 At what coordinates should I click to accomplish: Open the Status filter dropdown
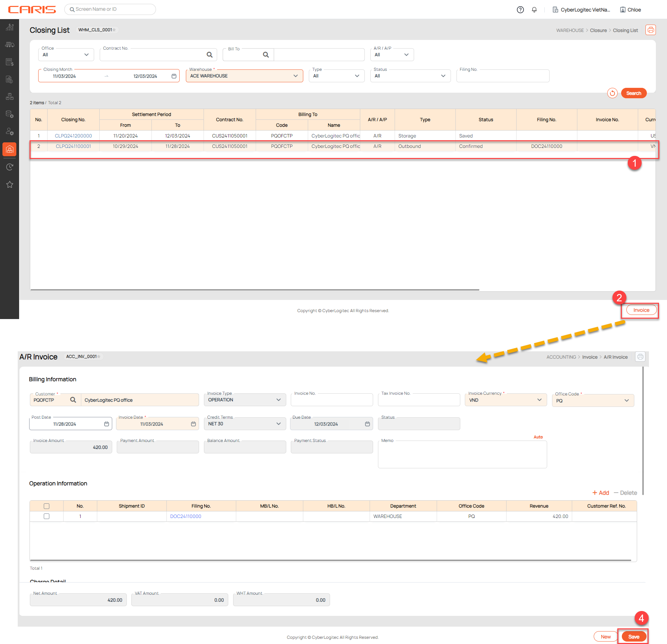pyautogui.click(x=410, y=76)
